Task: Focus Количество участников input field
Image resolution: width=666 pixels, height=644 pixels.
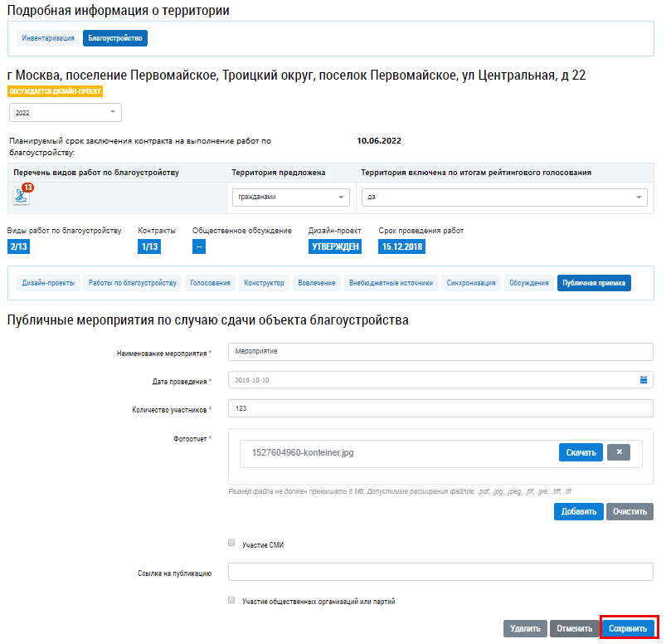Action: [x=440, y=408]
